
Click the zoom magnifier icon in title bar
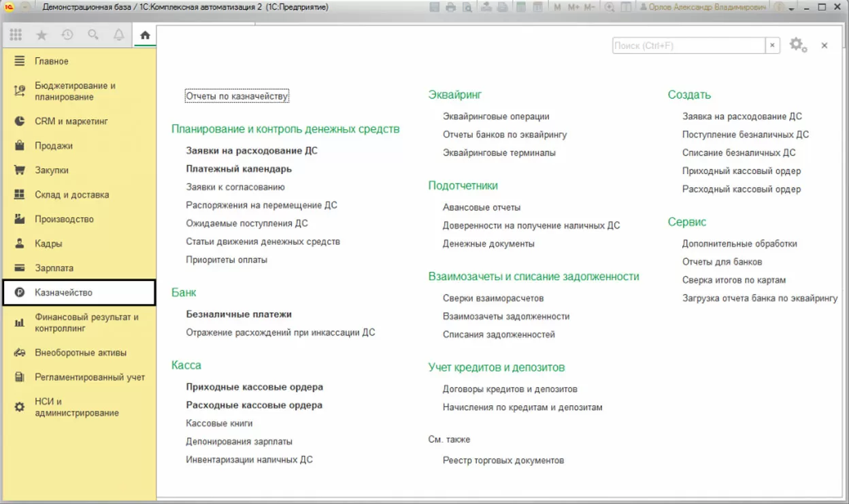[x=610, y=7]
